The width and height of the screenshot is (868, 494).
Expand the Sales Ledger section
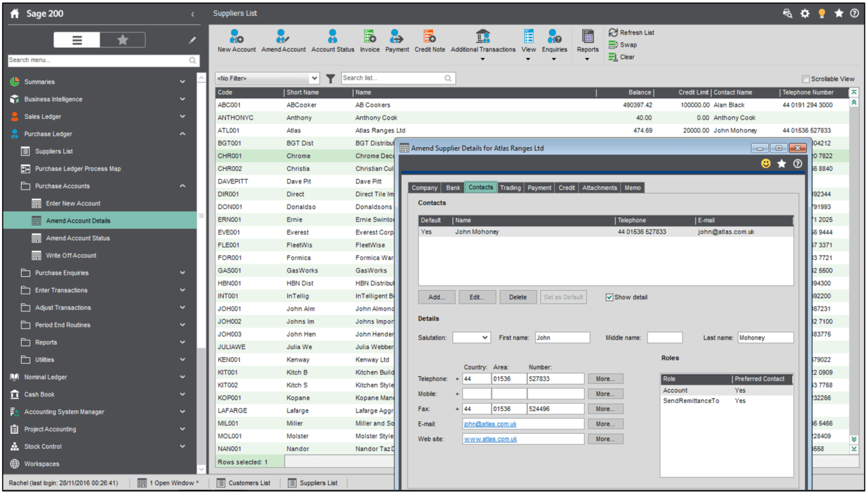183,117
